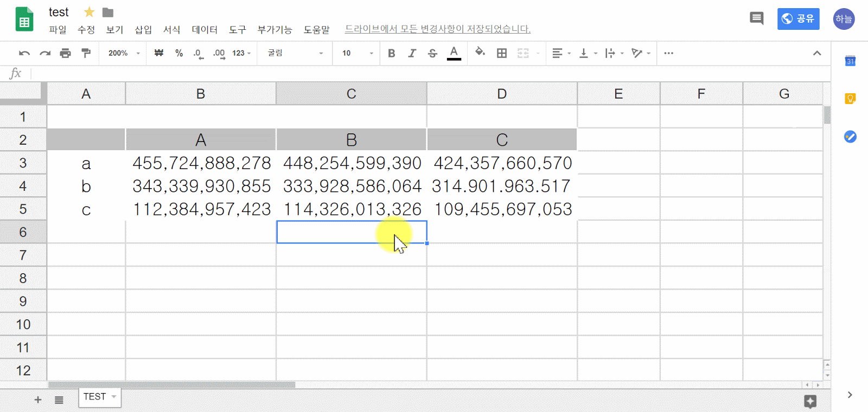Screen dimensions: 868x412
Task: Open the Explore button
Action: (810, 401)
